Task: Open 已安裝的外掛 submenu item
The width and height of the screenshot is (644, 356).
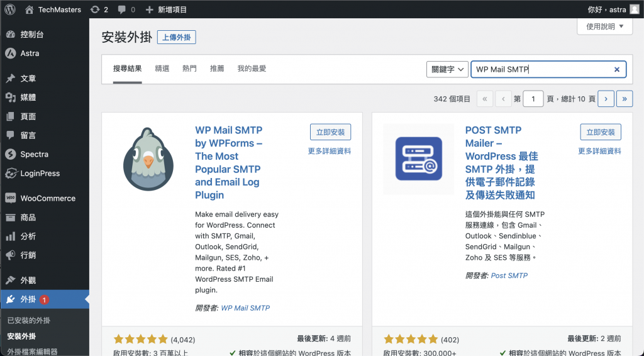Action: (x=29, y=320)
